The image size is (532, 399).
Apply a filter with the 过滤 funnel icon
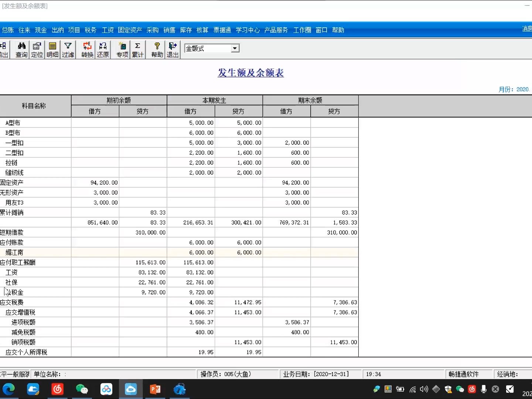(x=68, y=50)
